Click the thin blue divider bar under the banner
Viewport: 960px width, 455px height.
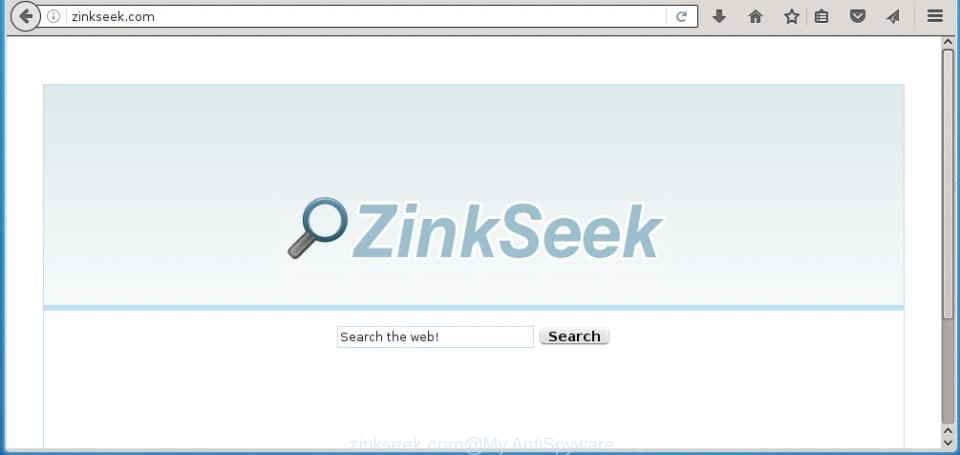click(474, 307)
